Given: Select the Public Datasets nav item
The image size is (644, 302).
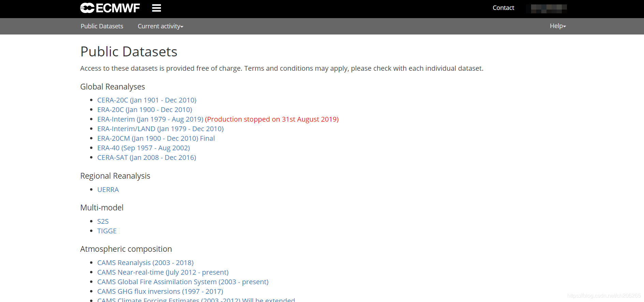Looking at the screenshot, I should 102,26.
